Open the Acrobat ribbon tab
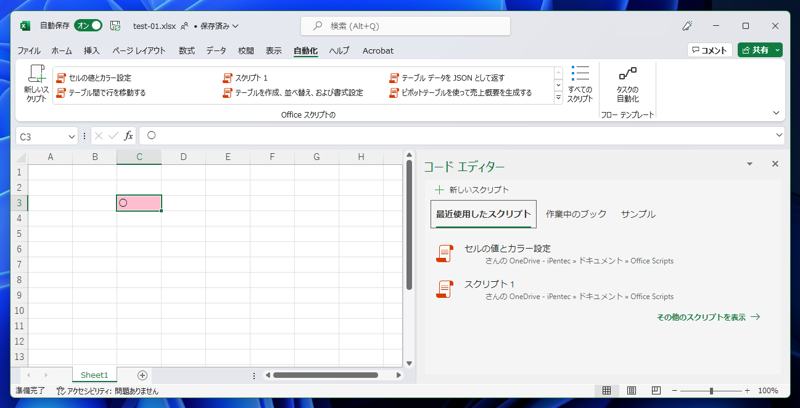The image size is (800, 408). click(x=378, y=50)
